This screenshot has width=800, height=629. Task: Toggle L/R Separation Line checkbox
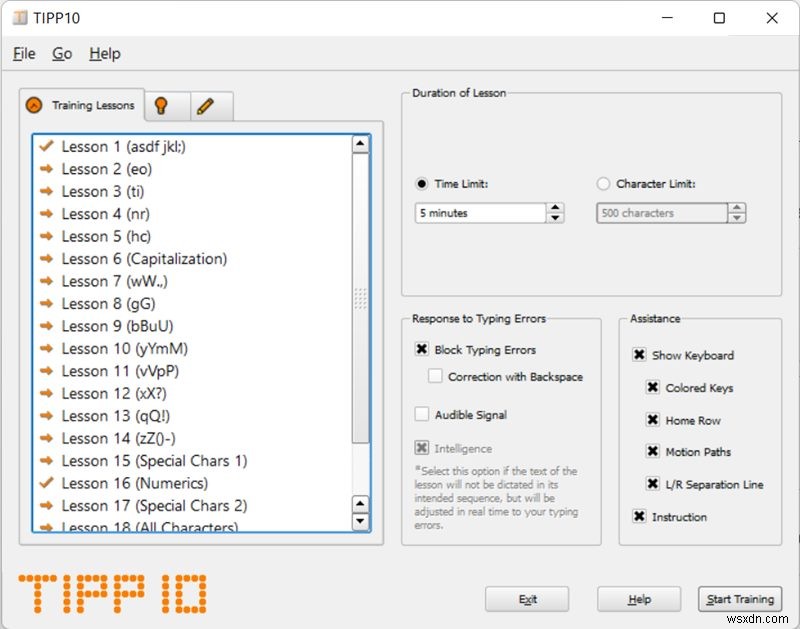[653, 484]
